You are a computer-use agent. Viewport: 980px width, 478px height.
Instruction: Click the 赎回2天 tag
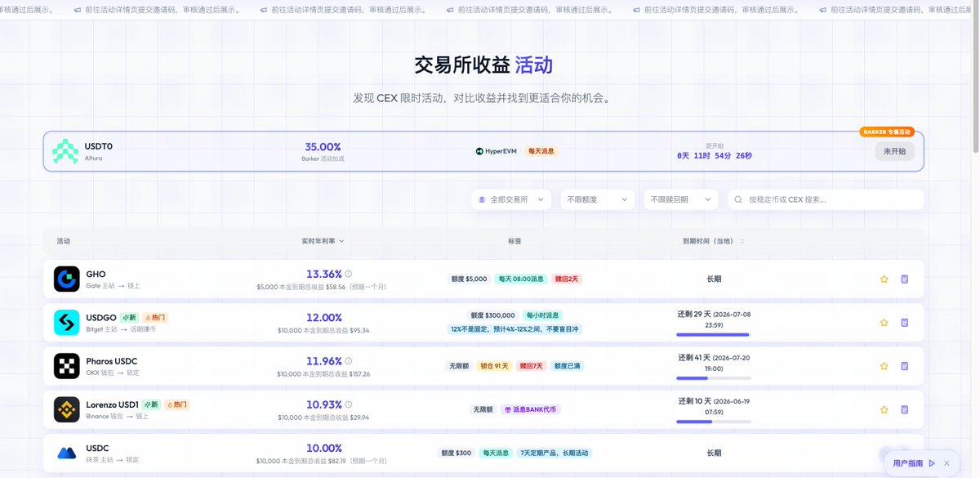567,279
